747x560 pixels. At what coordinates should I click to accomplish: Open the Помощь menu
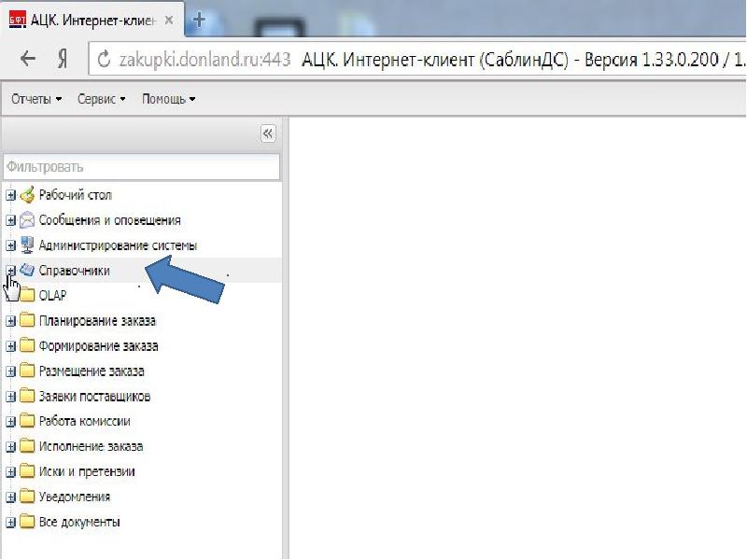(x=169, y=99)
